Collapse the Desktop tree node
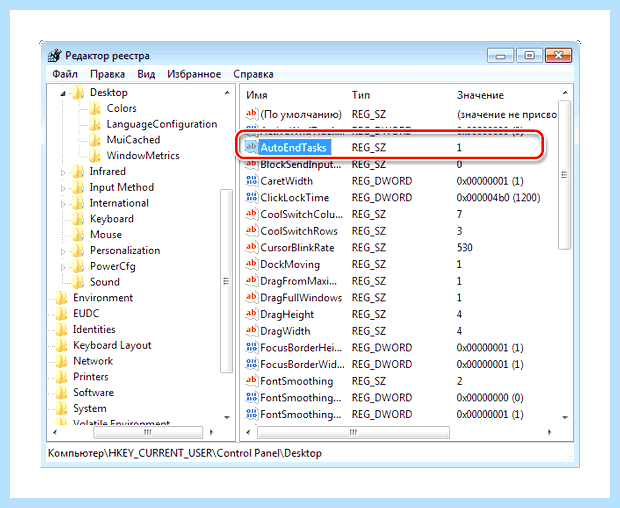This screenshot has height=508, width=620. tap(63, 93)
